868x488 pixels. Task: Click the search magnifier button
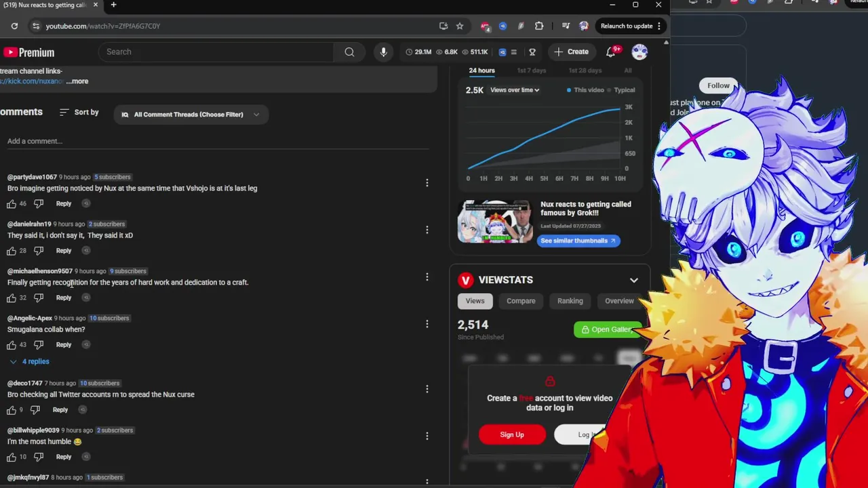coord(349,52)
